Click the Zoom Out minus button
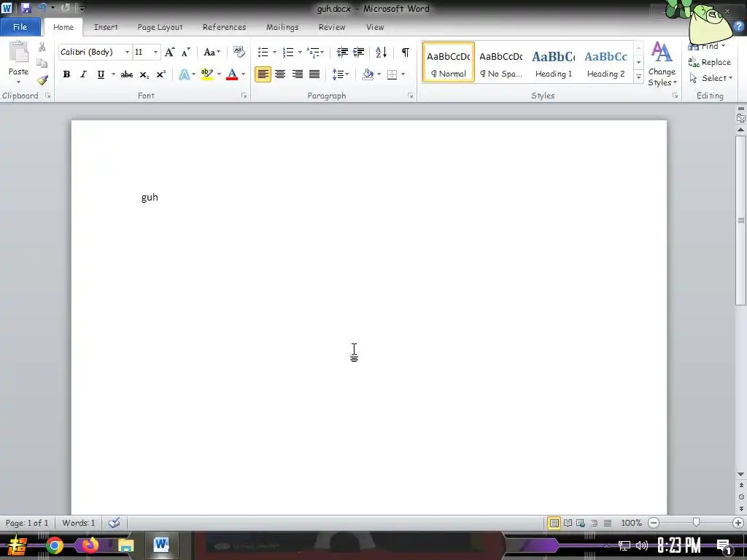The height and width of the screenshot is (560, 747). [654, 523]
